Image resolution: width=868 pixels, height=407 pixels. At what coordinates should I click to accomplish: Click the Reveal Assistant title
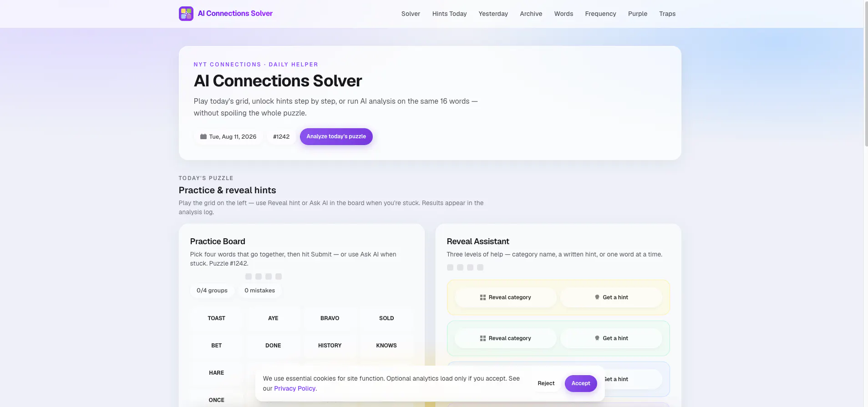pos(478,241)
